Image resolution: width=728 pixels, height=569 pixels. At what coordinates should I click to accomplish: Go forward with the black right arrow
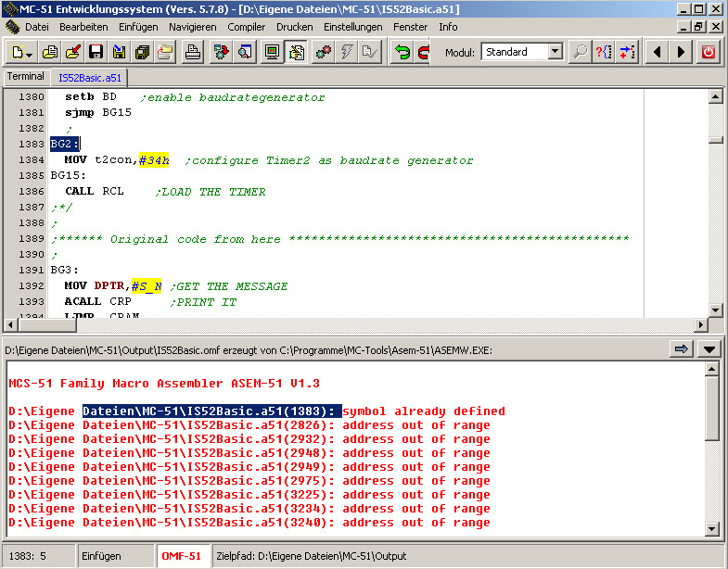point(681,52)
